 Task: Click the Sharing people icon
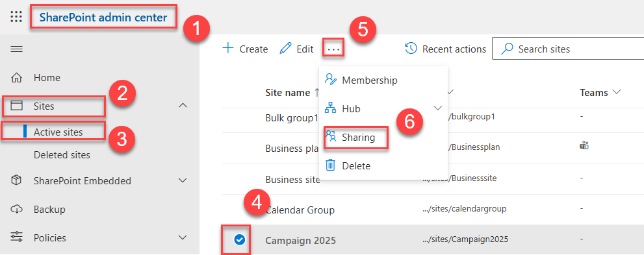click(x=331, y=137)
